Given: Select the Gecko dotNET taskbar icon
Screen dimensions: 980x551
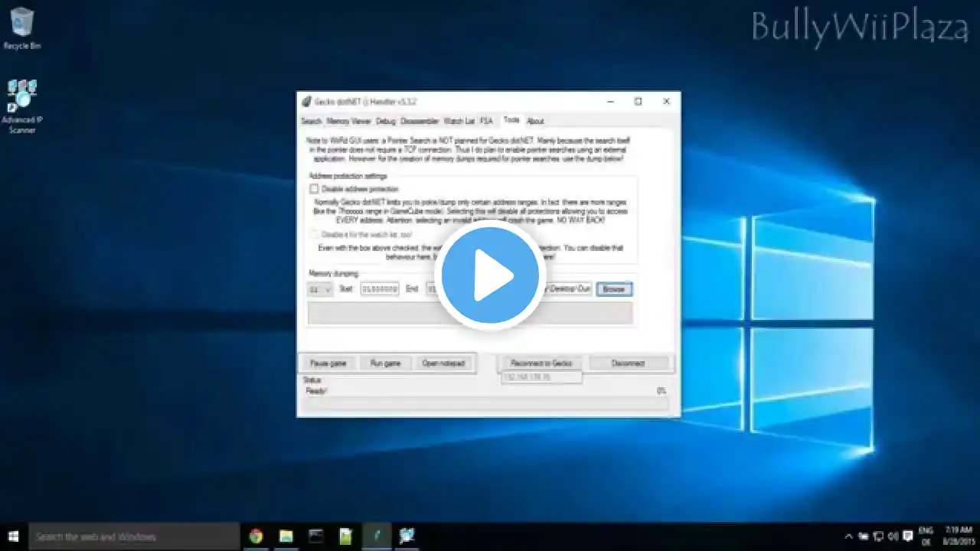Looking at the screenshot, I should (x=376, y=536).
